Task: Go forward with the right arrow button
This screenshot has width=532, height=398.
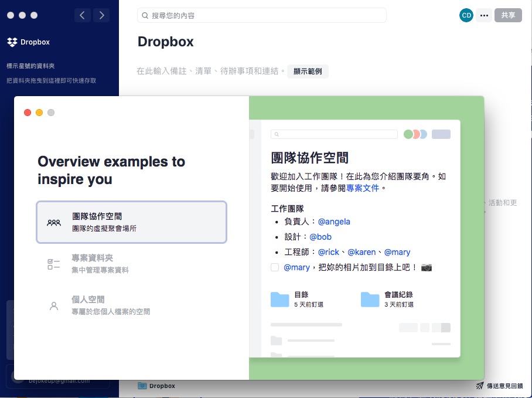Action: (x=101, y=15)
